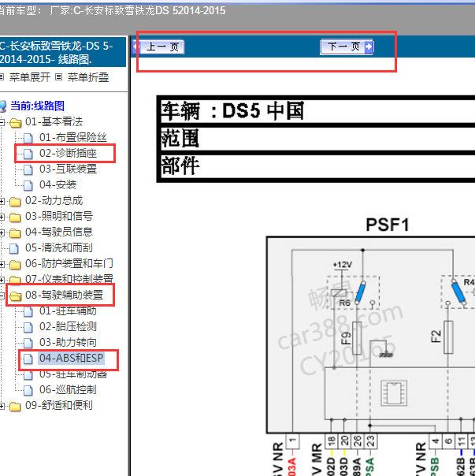Viewport: 475px width, 476px height.
Task: Click page icon of 03-互联装置
Action: point(28,169)
